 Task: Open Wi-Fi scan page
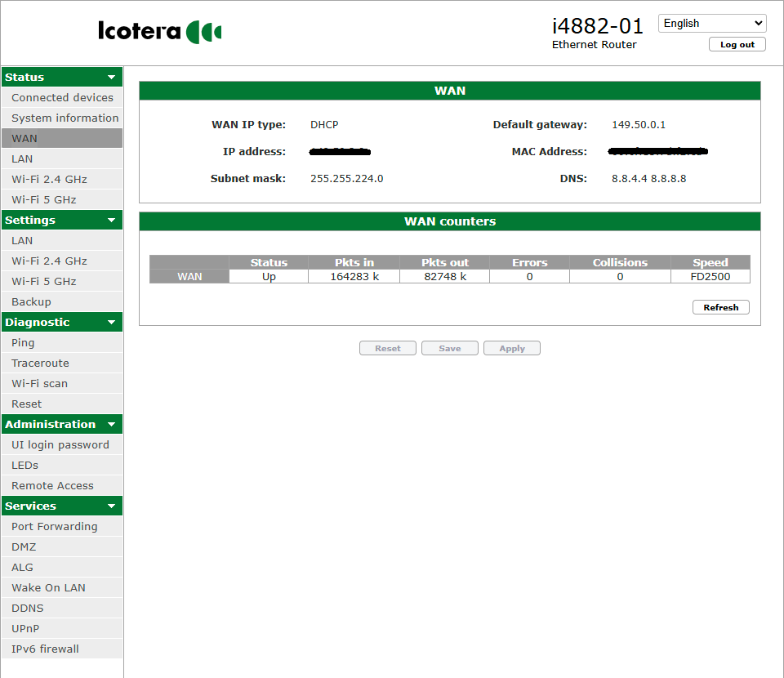coord(39,383)
